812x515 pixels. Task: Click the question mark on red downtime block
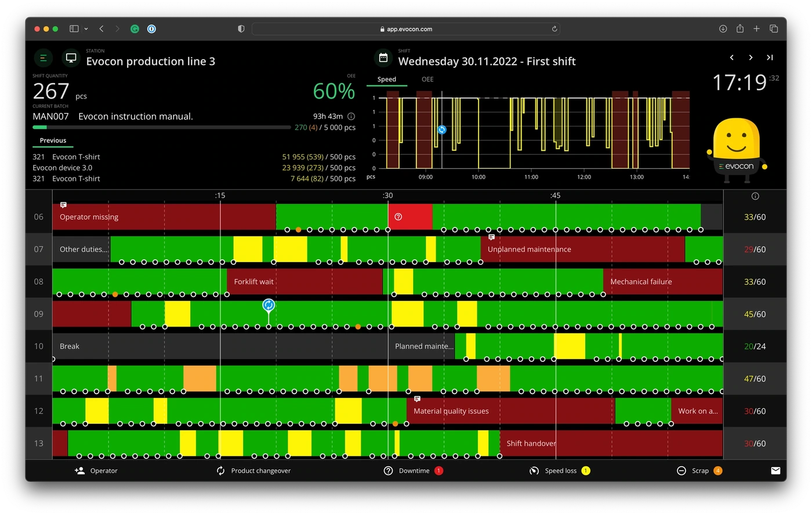(x=398, y=217)
